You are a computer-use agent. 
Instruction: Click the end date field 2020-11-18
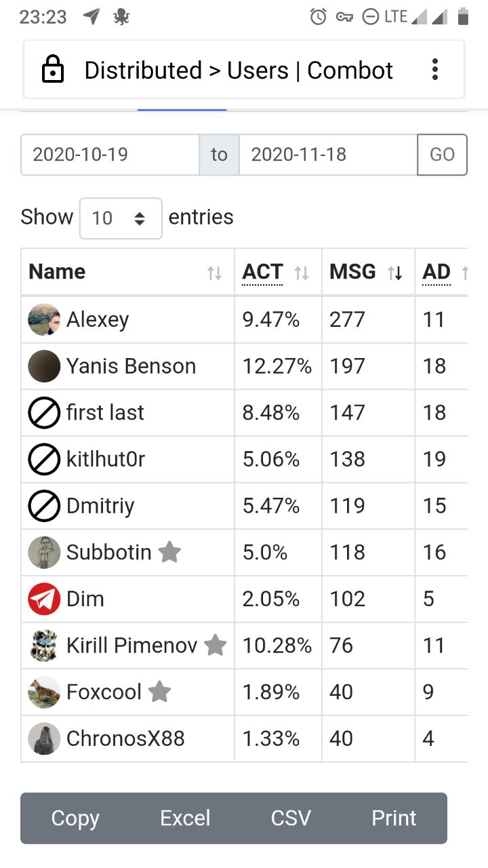click(x=328, y=155)
